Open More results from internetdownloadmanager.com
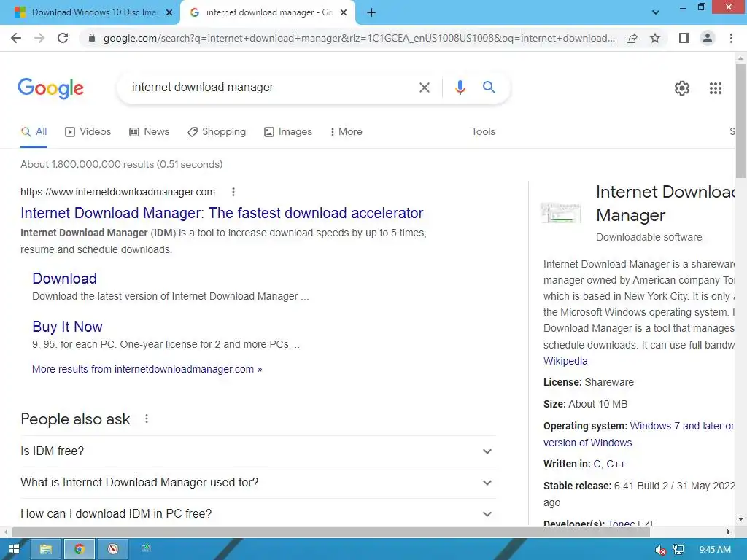The width and height of the screenshot is (747, 560). (147, 369)
